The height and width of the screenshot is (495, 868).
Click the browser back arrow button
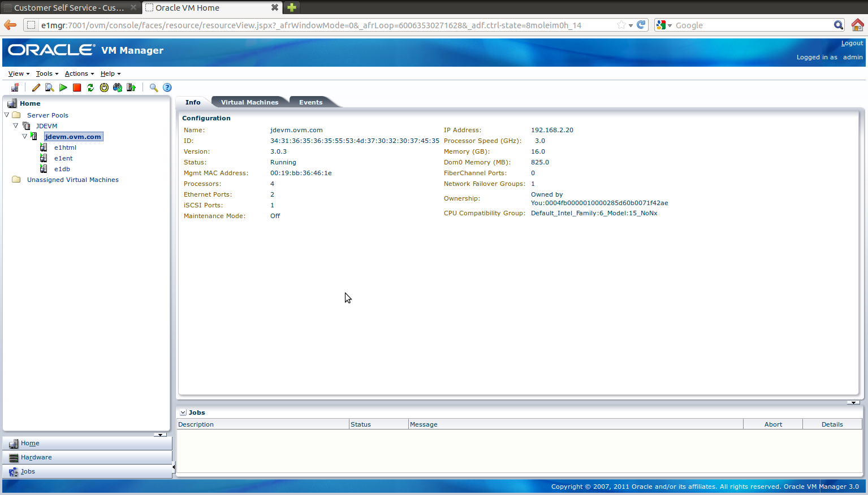tap(10, 25)
